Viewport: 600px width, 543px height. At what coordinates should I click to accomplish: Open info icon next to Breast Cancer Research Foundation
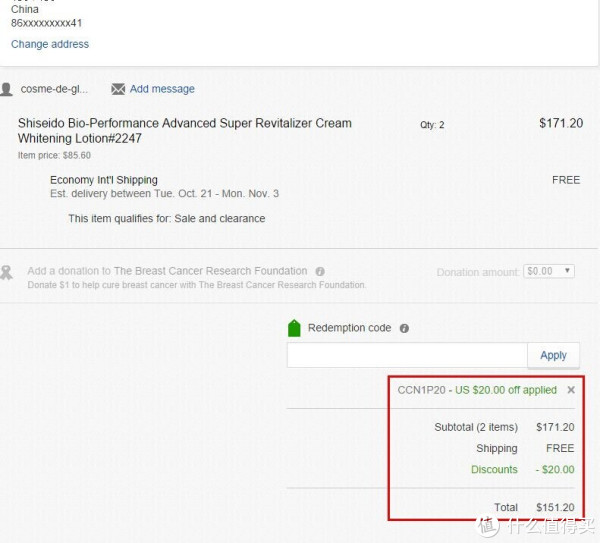[x=320, y=271]
